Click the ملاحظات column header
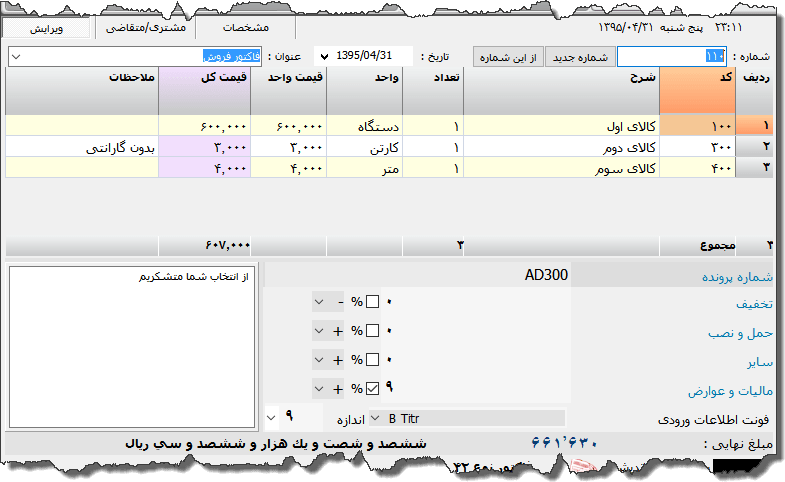The height and width of the screenshot is (482, 785). [82, 91]
